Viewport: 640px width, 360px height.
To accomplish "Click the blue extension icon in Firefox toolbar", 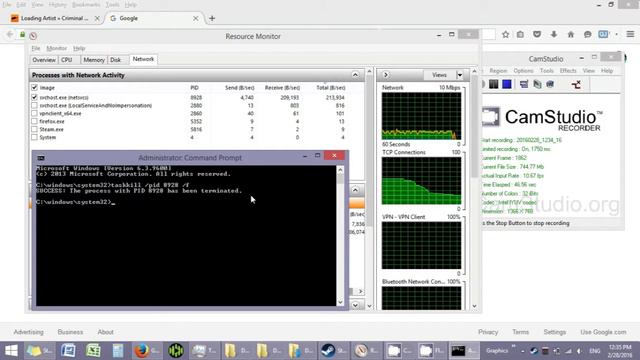I will [603, 35].
